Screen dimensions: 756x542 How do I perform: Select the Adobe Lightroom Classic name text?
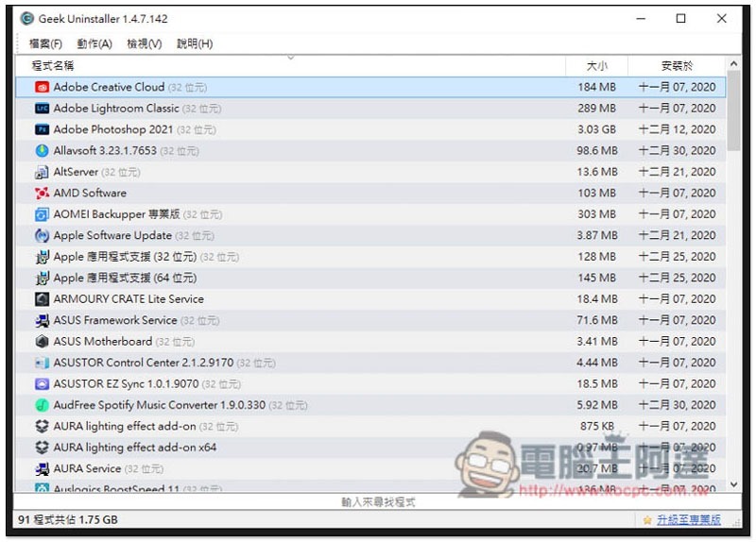coord(116,109)
